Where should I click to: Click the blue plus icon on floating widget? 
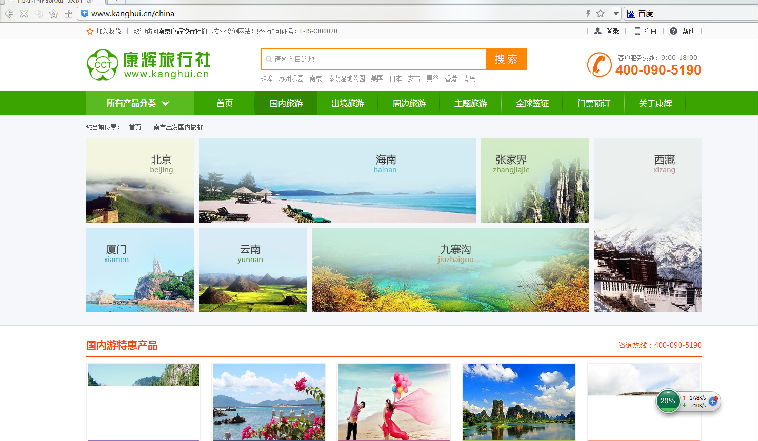[x=714, y=401]
